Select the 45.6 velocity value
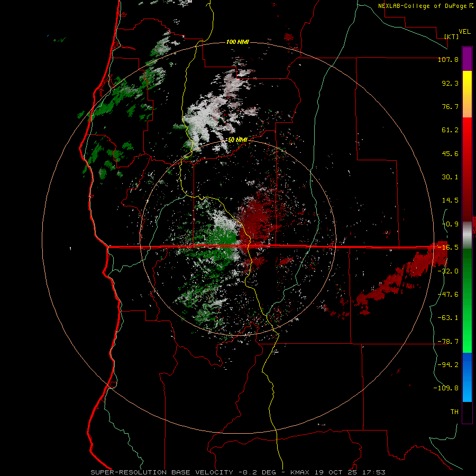476x476 pixels. [x=450, y=153]
